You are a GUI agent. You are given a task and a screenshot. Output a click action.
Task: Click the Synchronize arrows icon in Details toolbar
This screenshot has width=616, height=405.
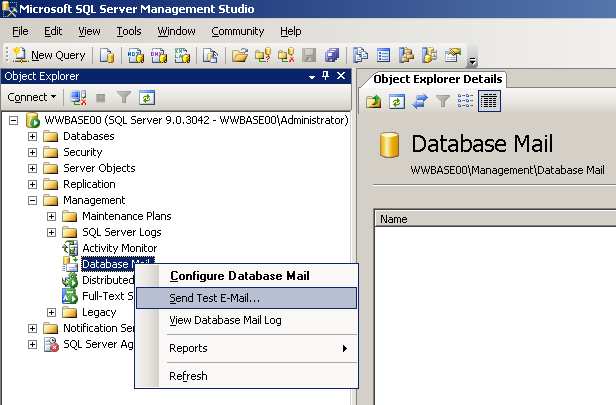pyautogui.click(x=420, y=102)
